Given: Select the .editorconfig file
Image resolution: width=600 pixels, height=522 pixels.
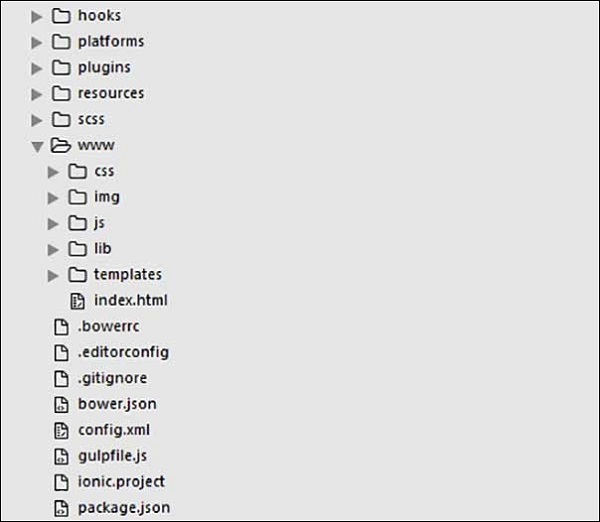Looking at the screenshot, I should [123, 353].
